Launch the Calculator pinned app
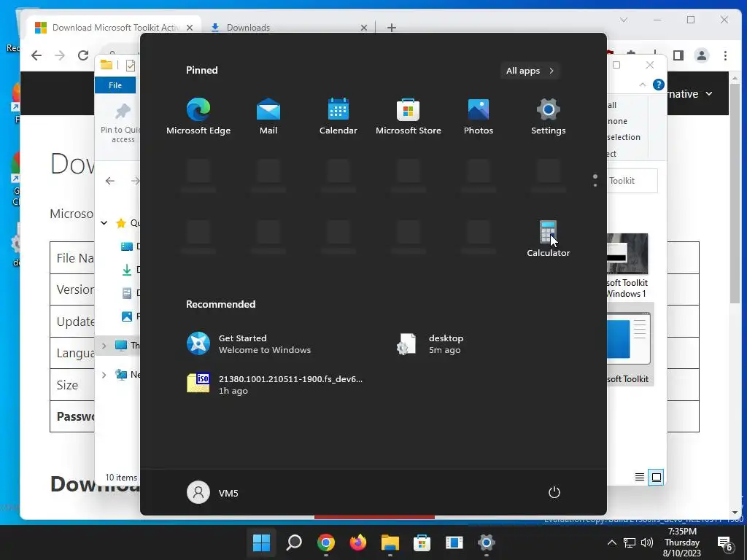747x560 pixels. click(x=549, y=238)
